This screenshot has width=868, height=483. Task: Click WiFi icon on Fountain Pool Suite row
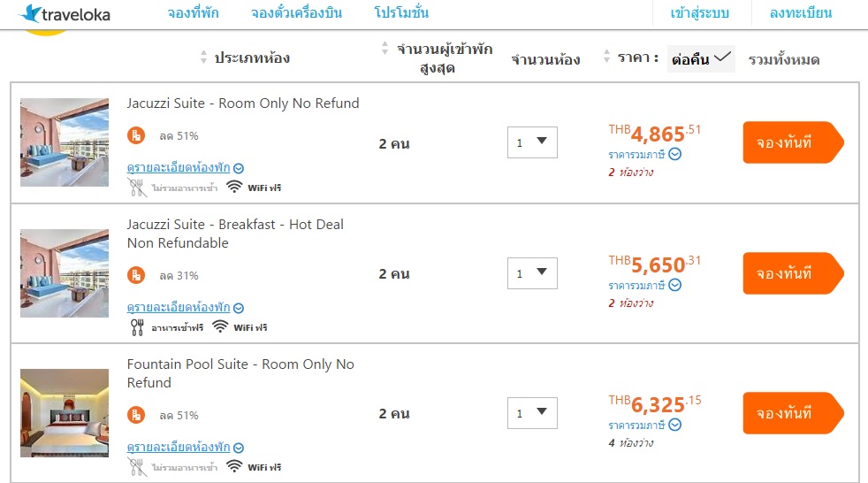(234, 466)
